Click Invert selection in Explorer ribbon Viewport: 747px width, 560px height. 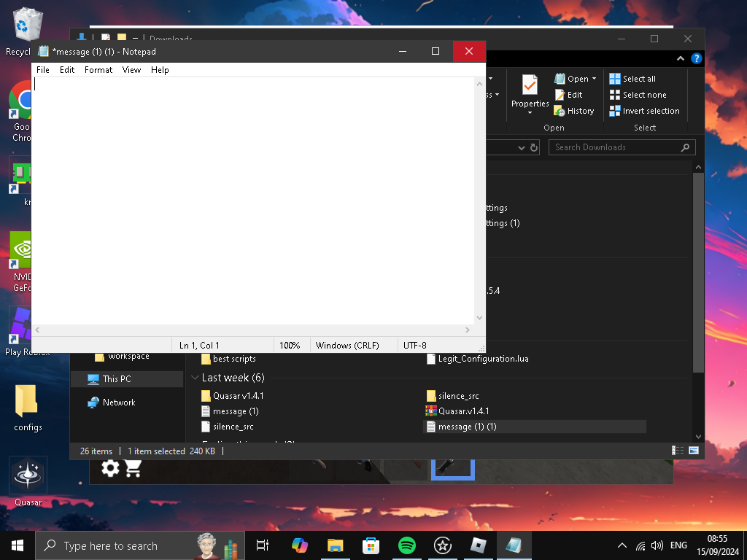pos(645,111)
